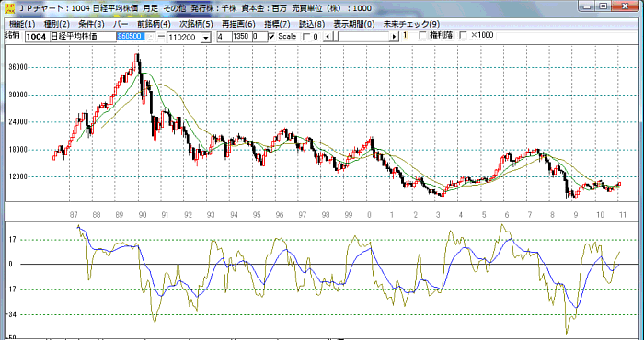644x340 pixels.
Task: Enable the 権利落 checkbox
Action: click(x=422, y=36)
